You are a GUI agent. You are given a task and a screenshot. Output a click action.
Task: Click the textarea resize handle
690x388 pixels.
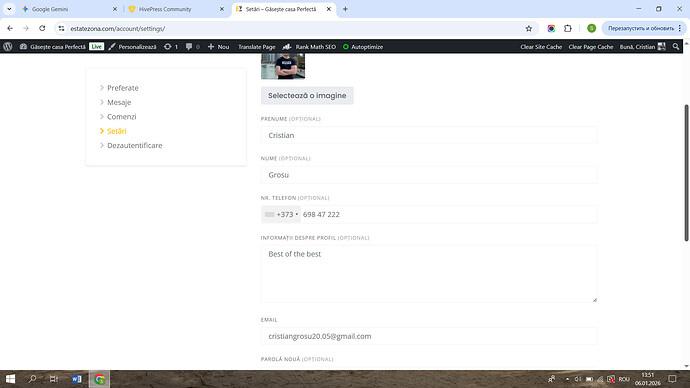coord(595,300)
